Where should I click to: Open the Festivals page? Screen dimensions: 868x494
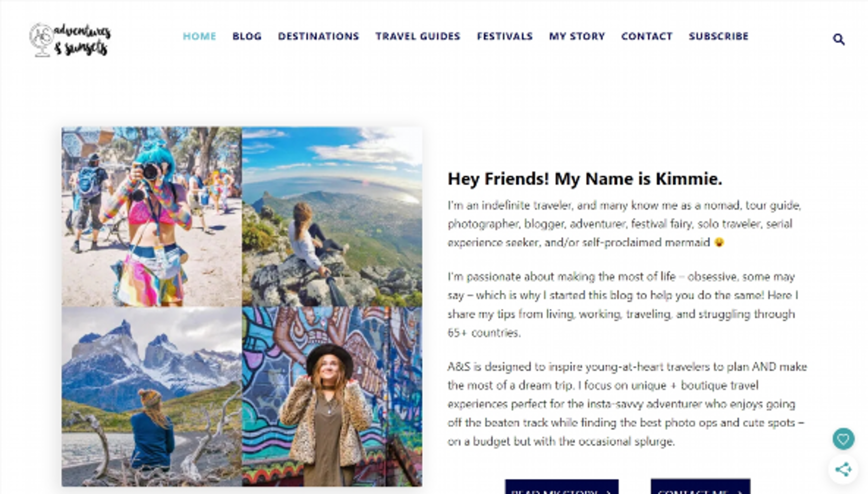(x=505, y=36)
